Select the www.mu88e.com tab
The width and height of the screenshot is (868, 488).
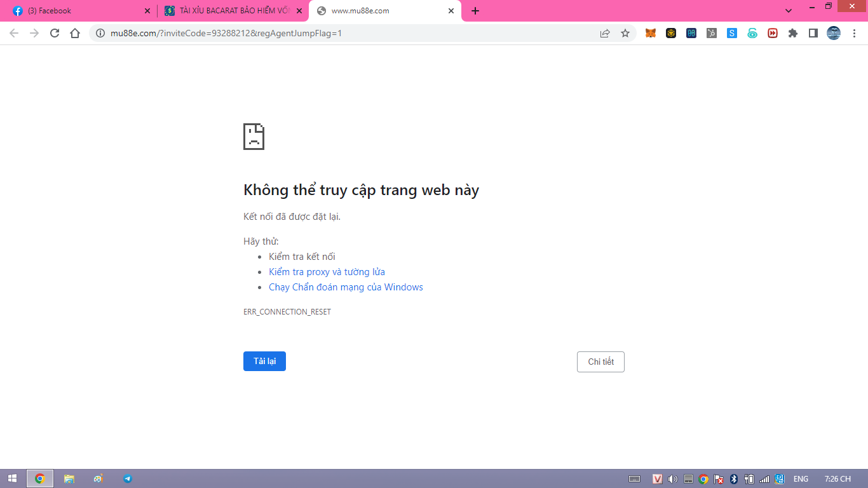pyautogui.click(x=385, y=11)
